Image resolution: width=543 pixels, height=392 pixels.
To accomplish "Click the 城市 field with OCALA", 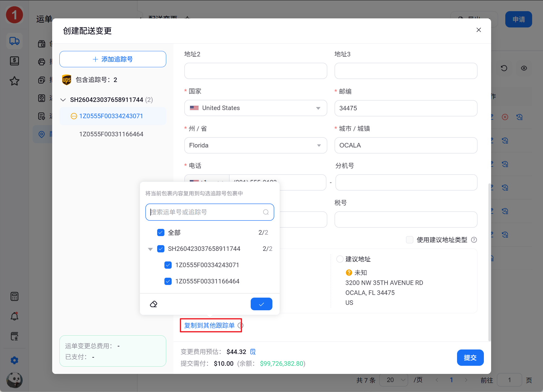I will (x=406, y=145).
